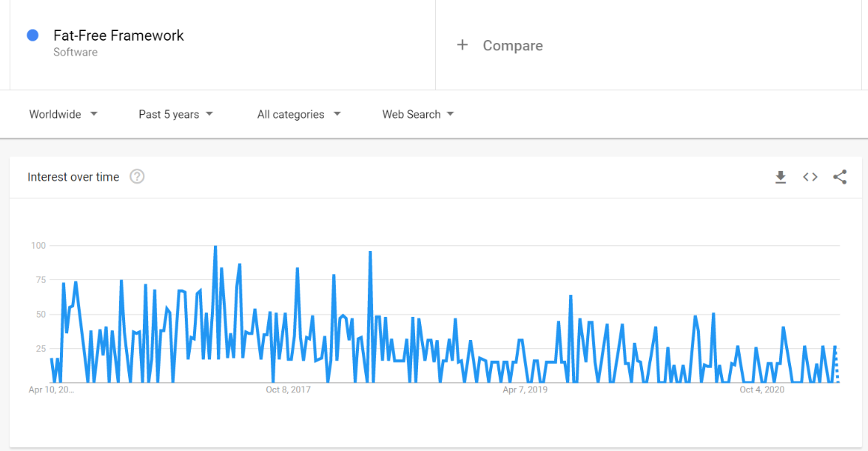Switch search type via the Web Search dropdown

(417, 114)
